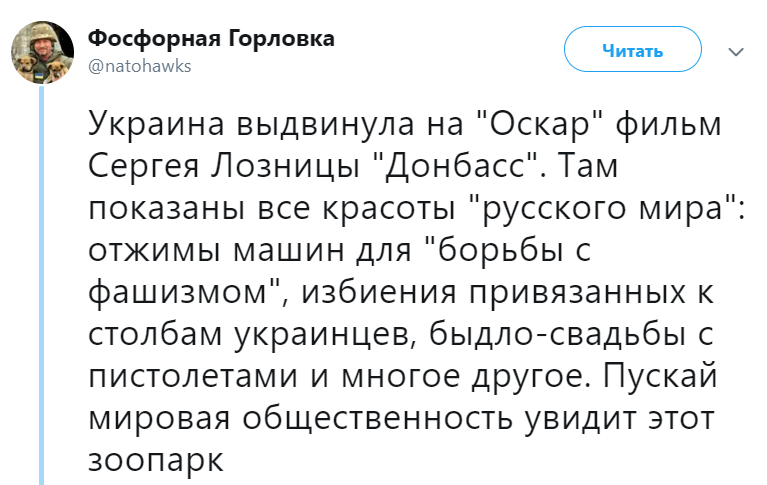Viewport: 767px width, 485px height.
Task: Expand the tweet options chevron
Action: click(736, 51)
